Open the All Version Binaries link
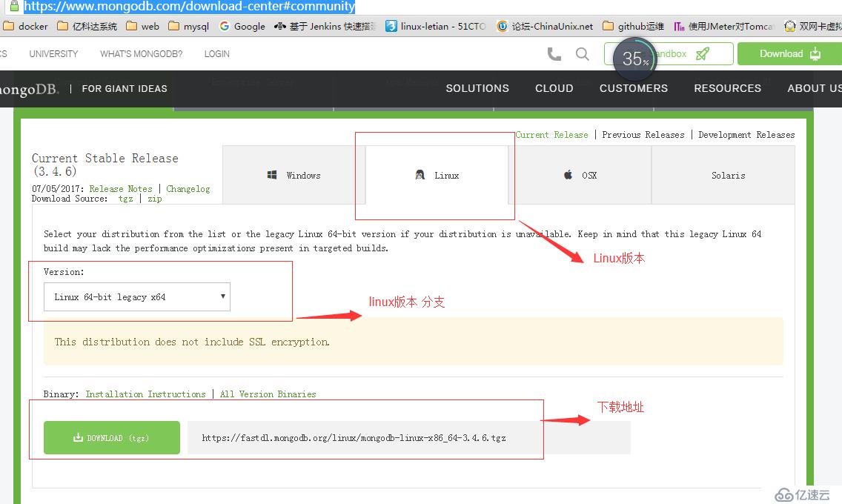 pos(268,394)
